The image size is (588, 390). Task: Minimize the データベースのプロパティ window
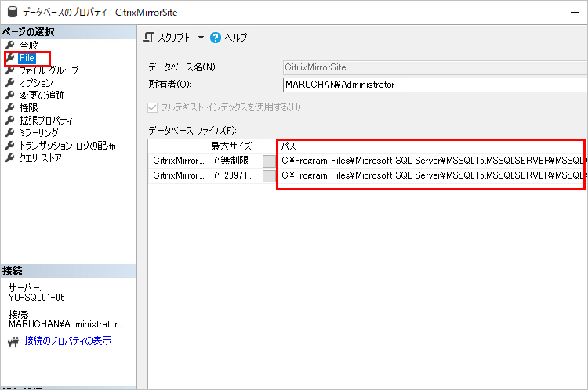click(575, 13)
